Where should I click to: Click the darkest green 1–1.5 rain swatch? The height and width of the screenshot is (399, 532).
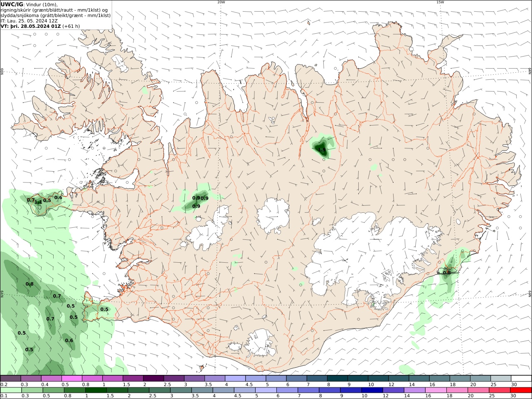point(96,390)
